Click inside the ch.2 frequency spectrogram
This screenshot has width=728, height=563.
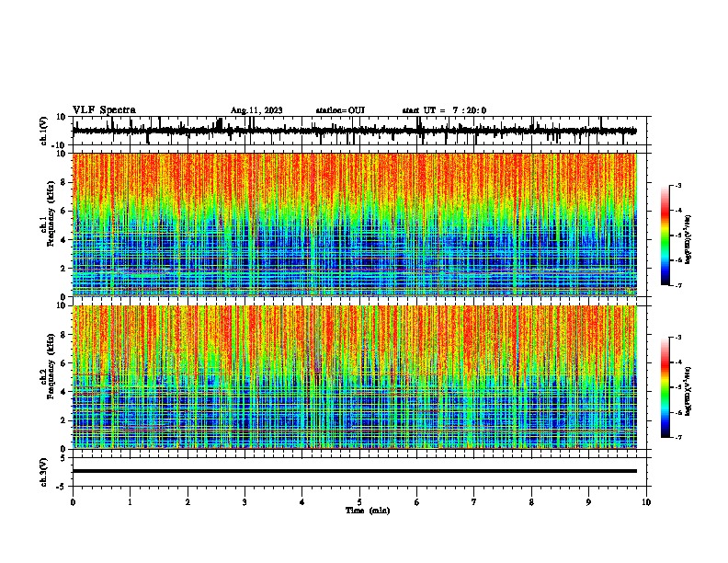355,377
